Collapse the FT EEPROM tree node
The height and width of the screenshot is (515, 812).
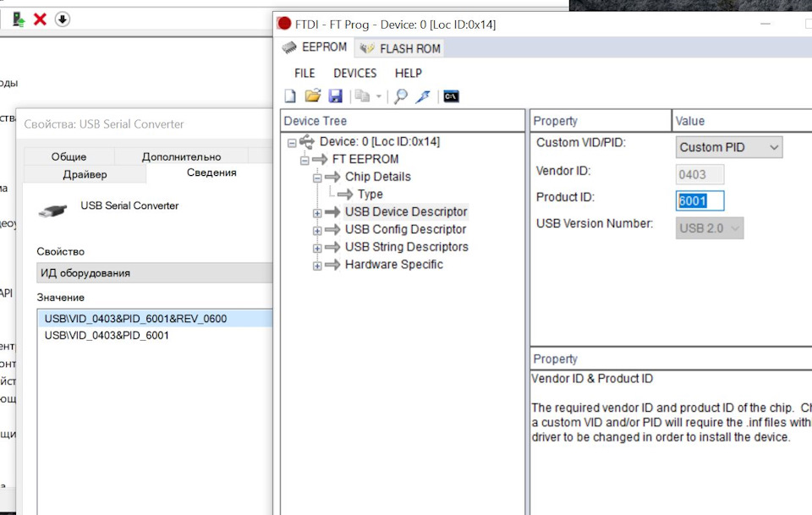pyautogui.click(x=304, y=161)
